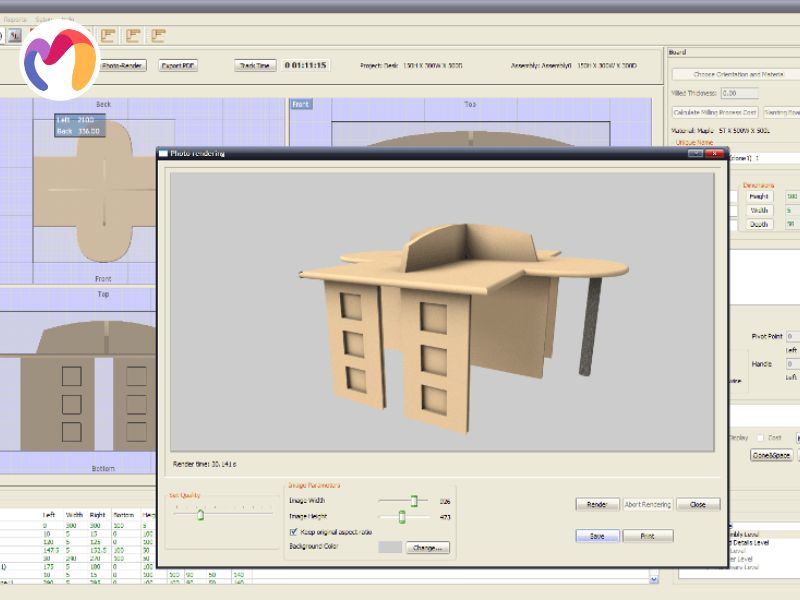
Task: Select the middle board layout icon on the toolbar
Action: point(133,34)
